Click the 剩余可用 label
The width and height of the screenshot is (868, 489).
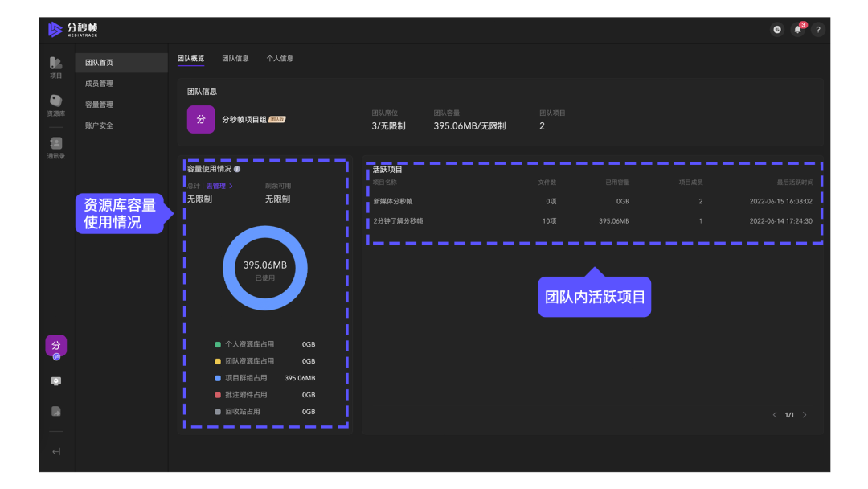point(278,186)
